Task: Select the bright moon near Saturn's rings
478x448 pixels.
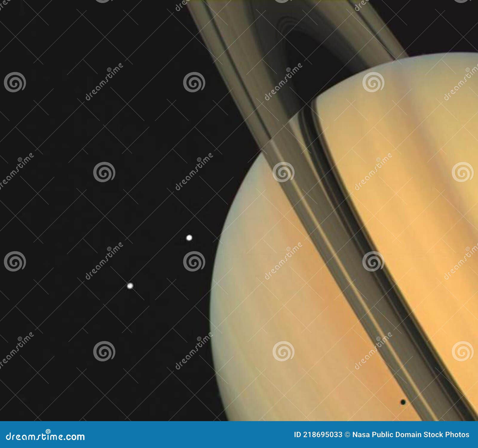Action: (x=189, y=237)
